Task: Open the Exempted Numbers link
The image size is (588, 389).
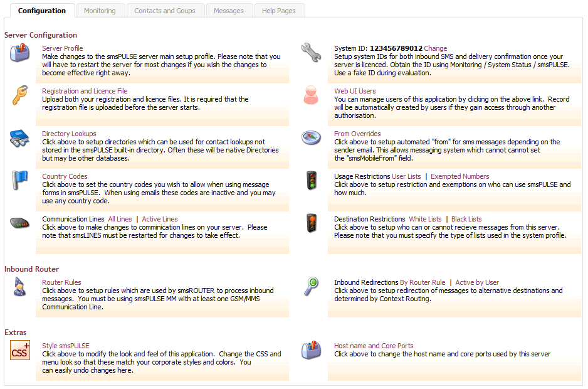Action: (x=459, y=176)
